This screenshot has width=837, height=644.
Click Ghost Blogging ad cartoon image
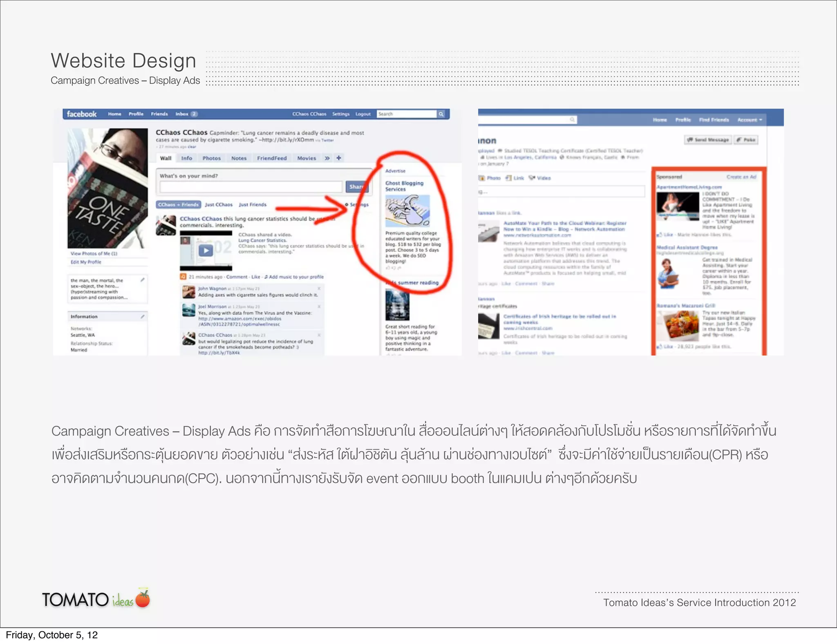click(407, 210)
